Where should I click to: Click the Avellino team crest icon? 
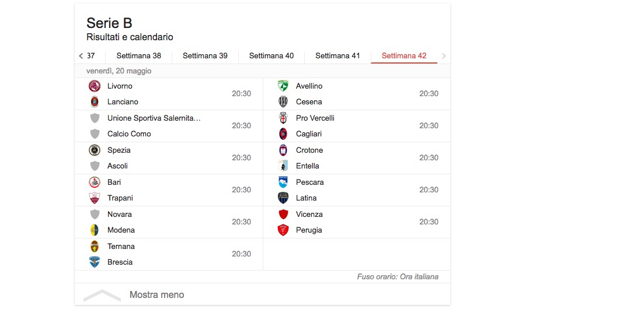point(283,86)
